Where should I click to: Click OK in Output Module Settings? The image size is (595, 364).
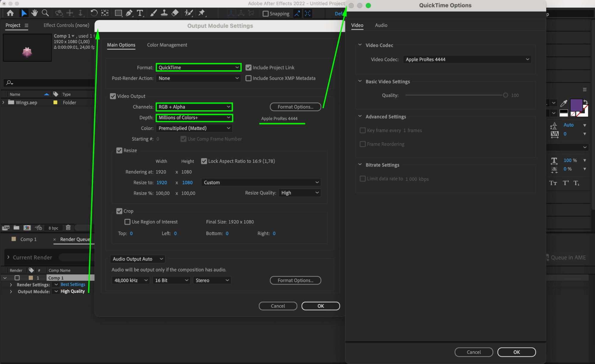point(321,306)
